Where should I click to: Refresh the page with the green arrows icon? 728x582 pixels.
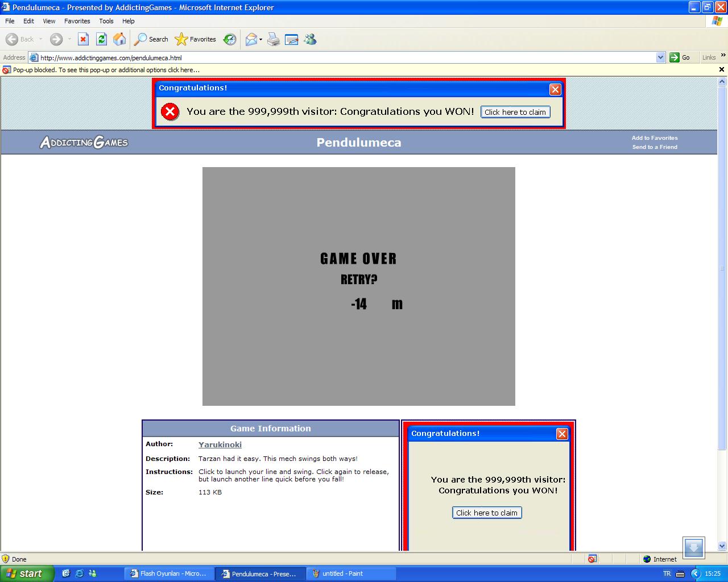tap(101, 39)
